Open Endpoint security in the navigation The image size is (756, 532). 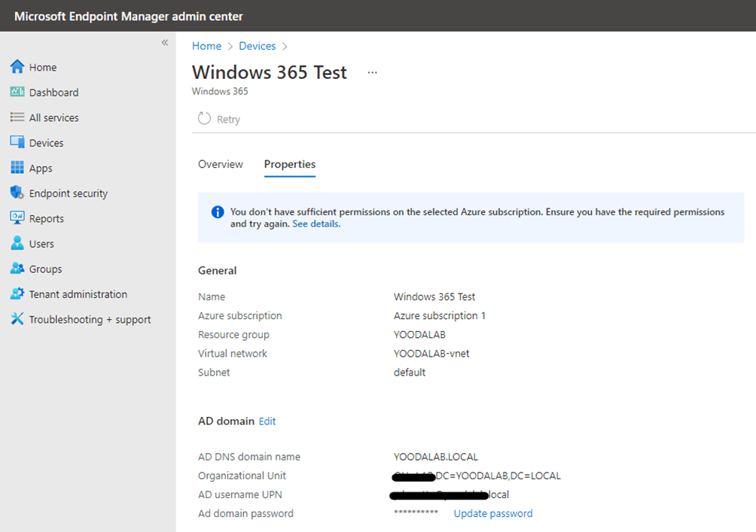point(69,193)
